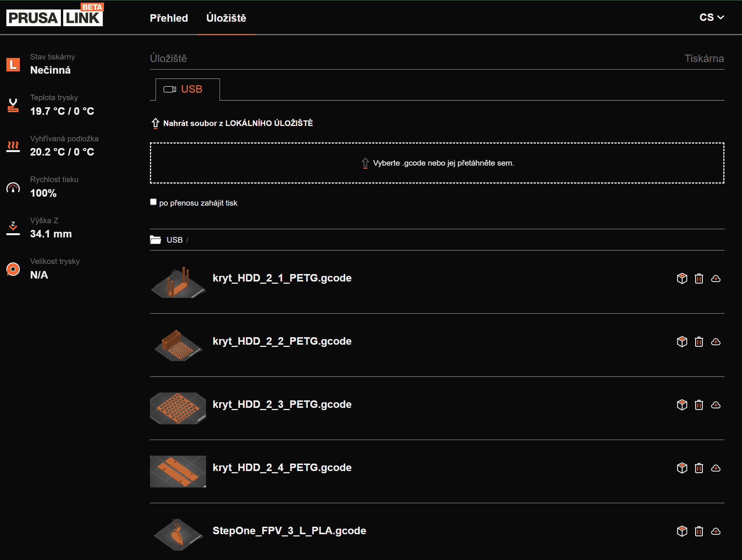Click the PrusaLink BETA logo
Viewport: 742px width, 560px height.
55,16
